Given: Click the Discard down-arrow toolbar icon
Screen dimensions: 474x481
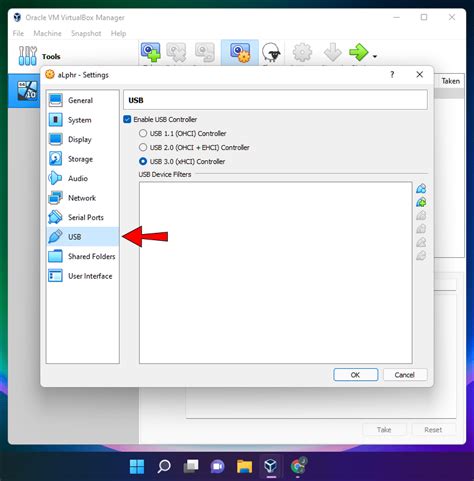Looking at the screenshot, I should point(333,52).
